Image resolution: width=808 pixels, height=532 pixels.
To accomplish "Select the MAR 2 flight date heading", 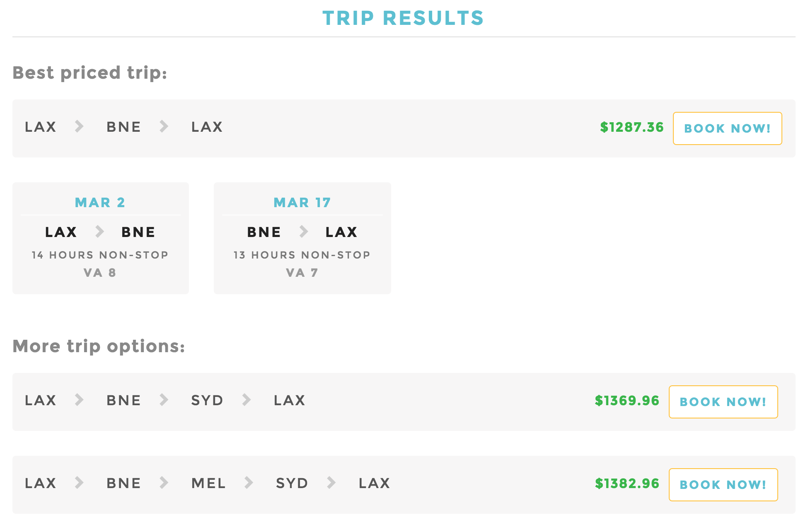I will coord(100,203).
